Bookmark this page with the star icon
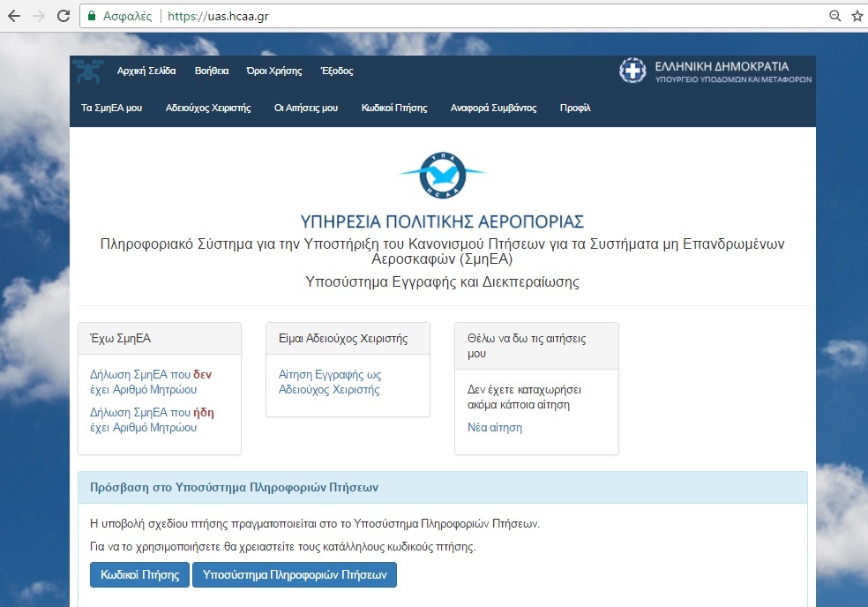The image size is (868, 607). [x=856, y=16]
